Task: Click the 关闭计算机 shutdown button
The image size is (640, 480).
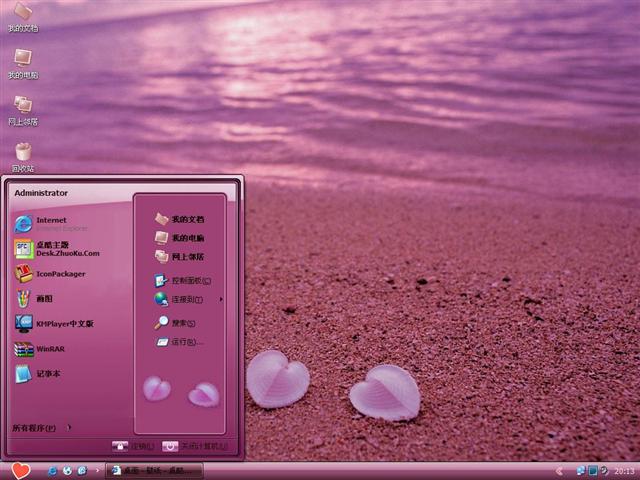Action: (x=194, y=446)
